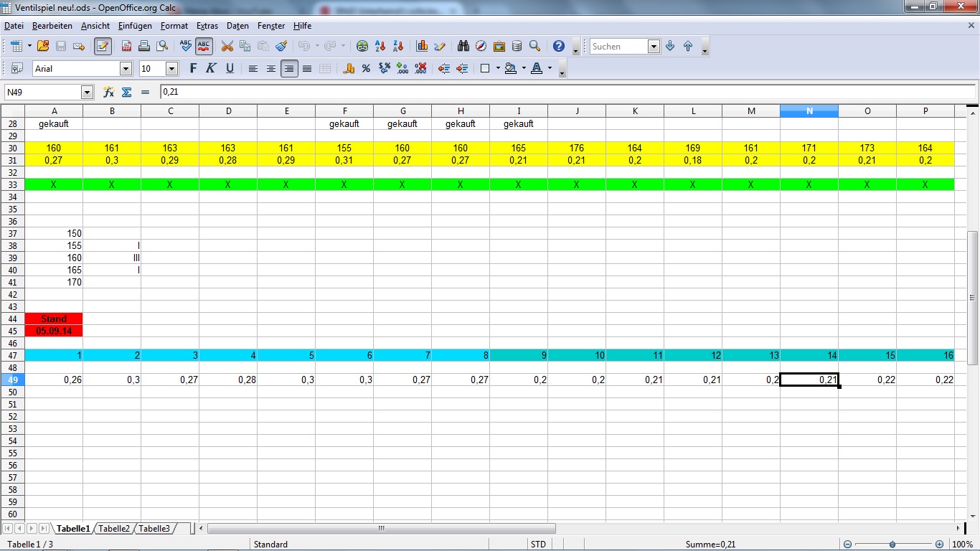980x551 pixels.
Task: Open the Insert Chart tool
Action: [x=422, y=47]
